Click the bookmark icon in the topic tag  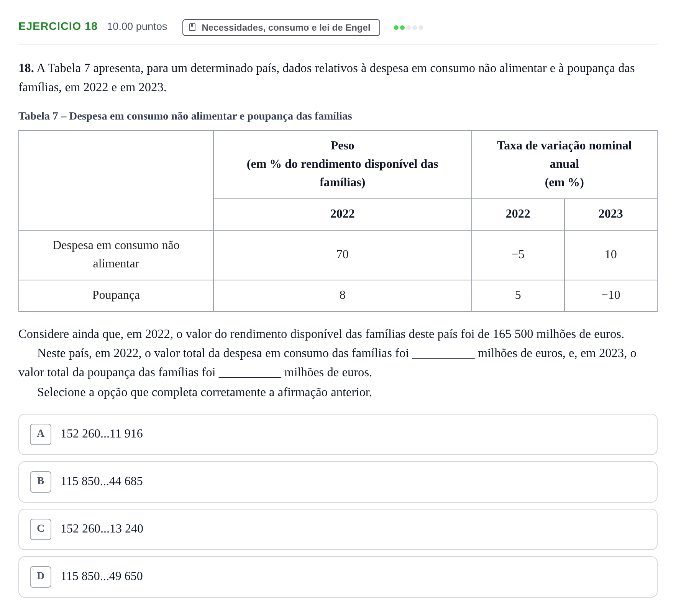click(x=192, y=28)
